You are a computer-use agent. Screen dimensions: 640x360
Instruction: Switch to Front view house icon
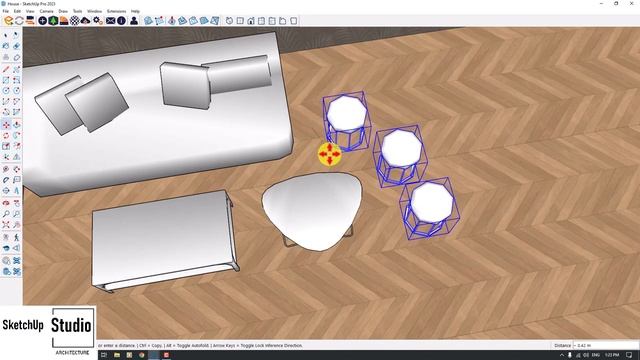point(251,20)
